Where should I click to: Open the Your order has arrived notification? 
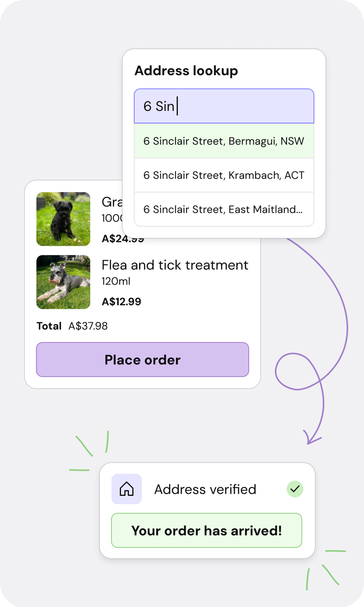pos(207,530)
